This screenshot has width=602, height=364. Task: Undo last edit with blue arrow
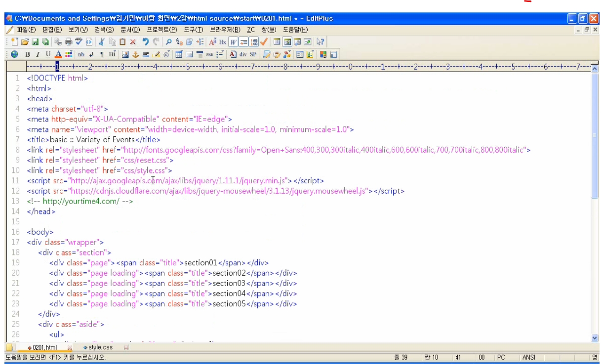coord(146,42)
